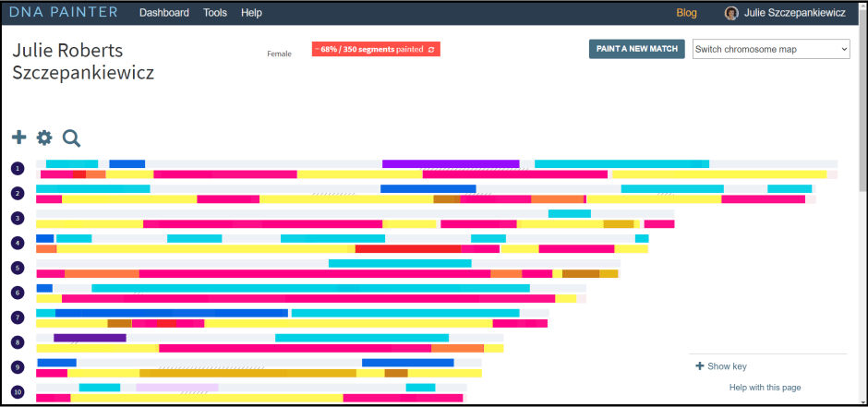Visit the Blog link in header
This screenshot has width=868, height=407.
(x=686, y=13)
